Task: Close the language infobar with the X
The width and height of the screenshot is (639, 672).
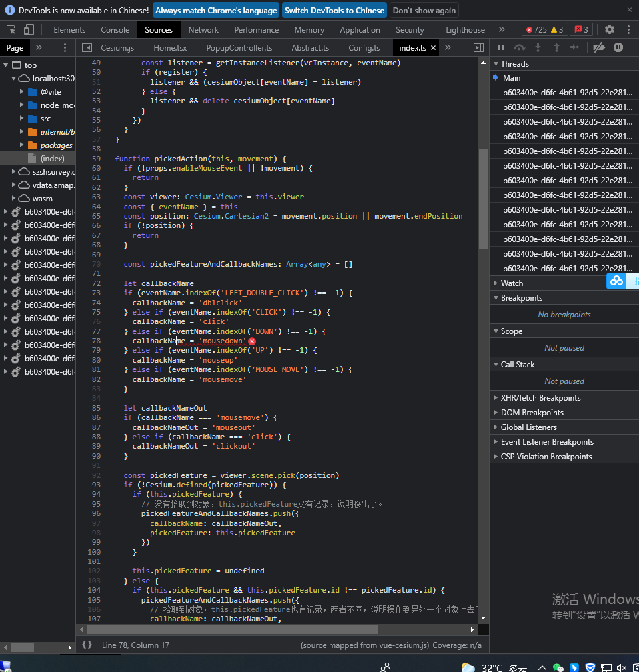Action: [630, 10]
